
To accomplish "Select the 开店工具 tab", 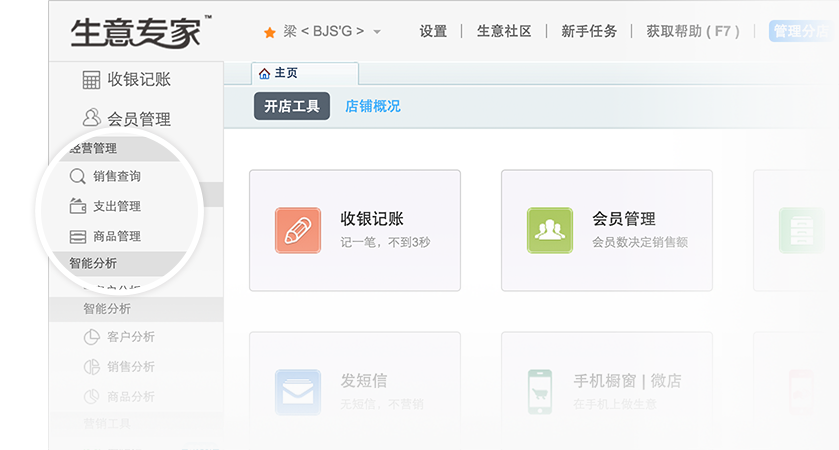I will click(292, 106).
